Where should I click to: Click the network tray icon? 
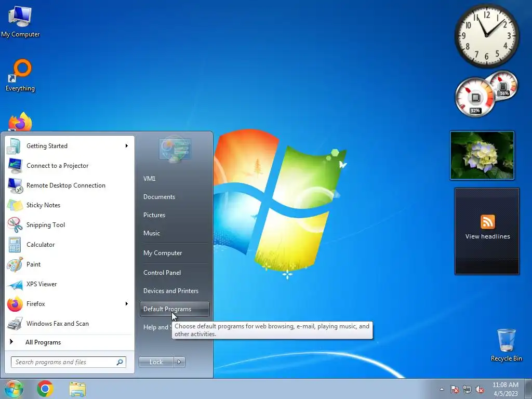[x=467, y=389]
